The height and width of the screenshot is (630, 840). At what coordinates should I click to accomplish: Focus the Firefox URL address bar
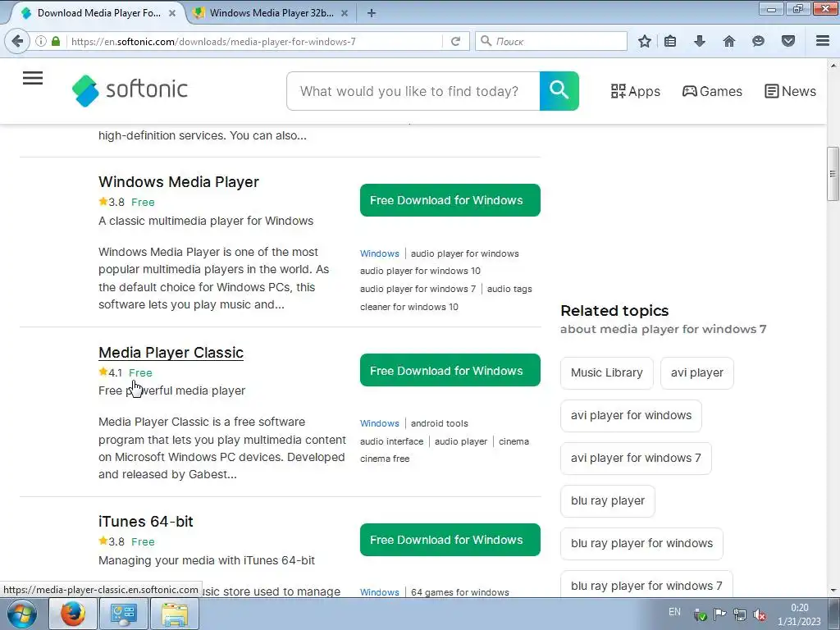(x=254, y=41)
